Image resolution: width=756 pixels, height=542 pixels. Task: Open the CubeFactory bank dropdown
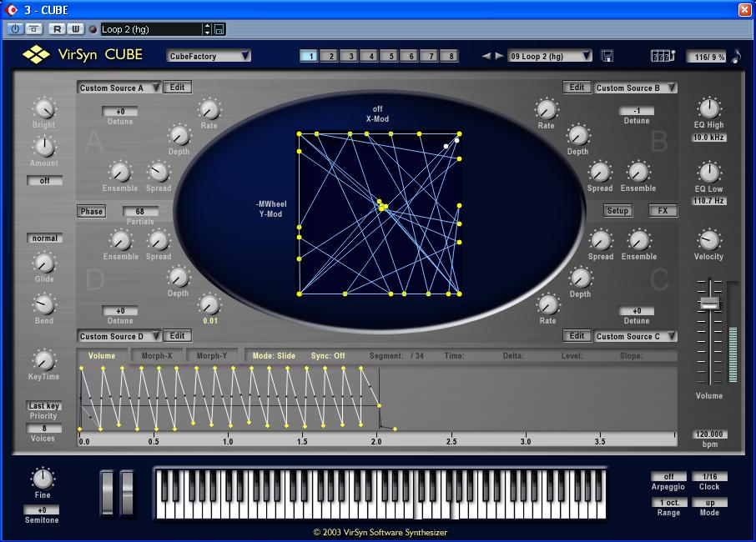[x=209, y=56]
